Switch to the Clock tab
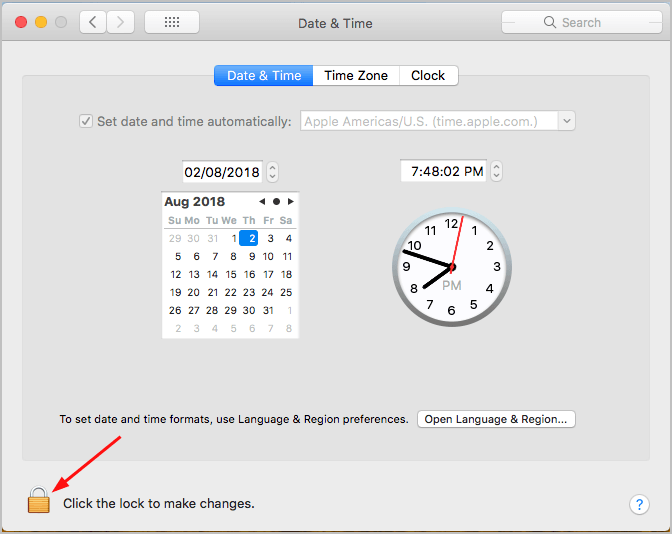The height and width of the screenshot is (534, 672). [428, 75]
